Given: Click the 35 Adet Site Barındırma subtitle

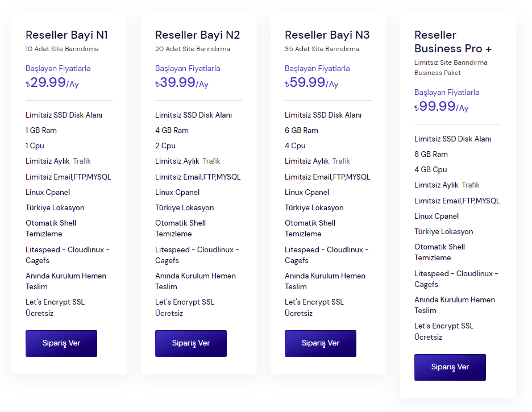Looking at the screenshot, I should point(322,49).
